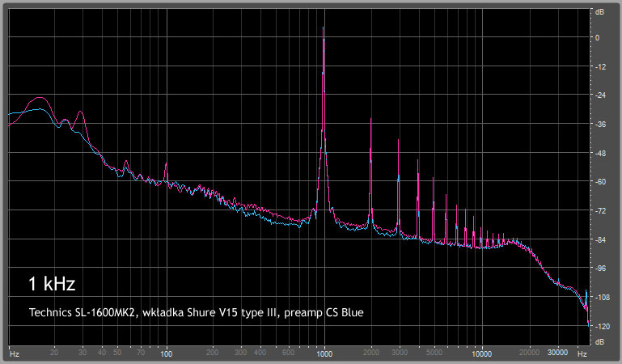This screenshot has width=622, height=364.
Task: Click the 400 Hz frequency label
Action: tap(260, 352)
